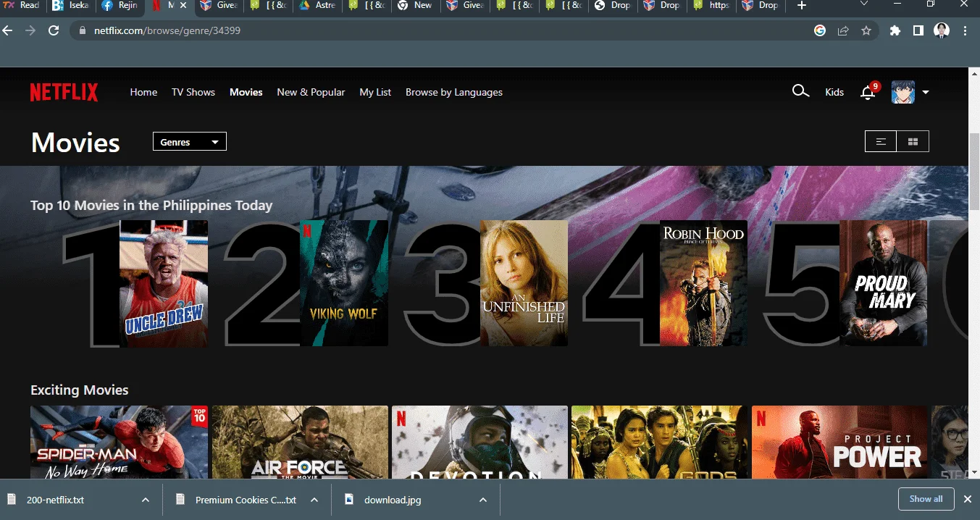Open a new browser tab
980x520 pixels.
pos(801,5)
